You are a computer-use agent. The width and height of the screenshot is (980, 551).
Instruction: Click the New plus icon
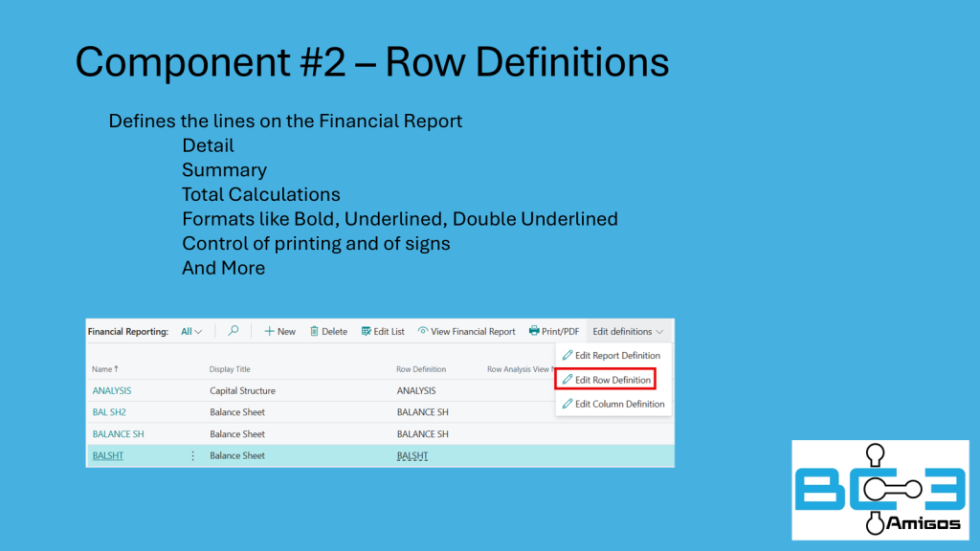pyautogui.click(x=271, y=331)
